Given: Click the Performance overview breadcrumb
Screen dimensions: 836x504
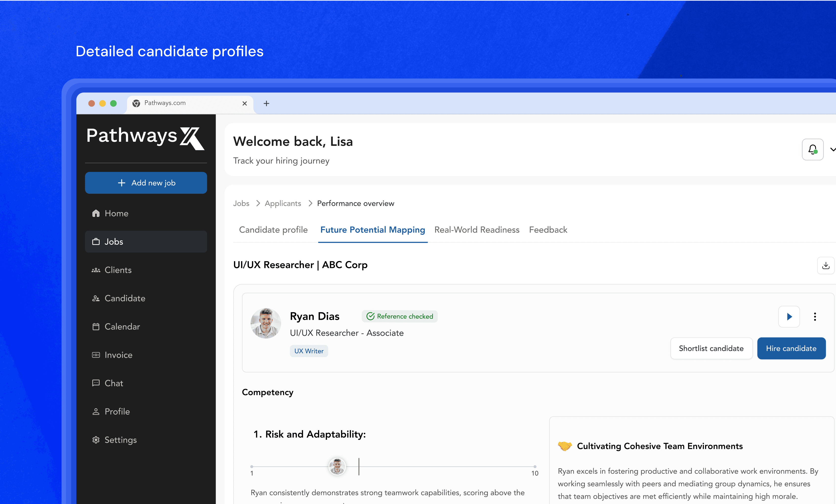Looking at the screenshot, I should click(x=355, y=203).
